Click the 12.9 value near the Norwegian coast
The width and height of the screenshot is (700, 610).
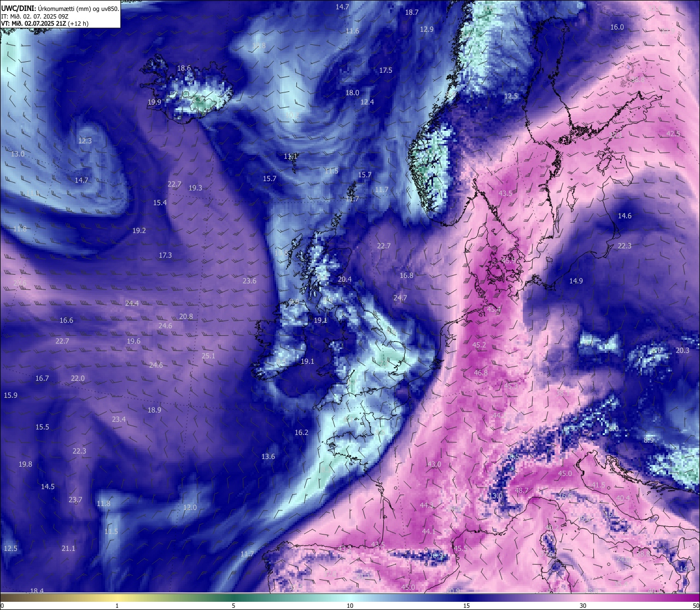tap(427, 30)
